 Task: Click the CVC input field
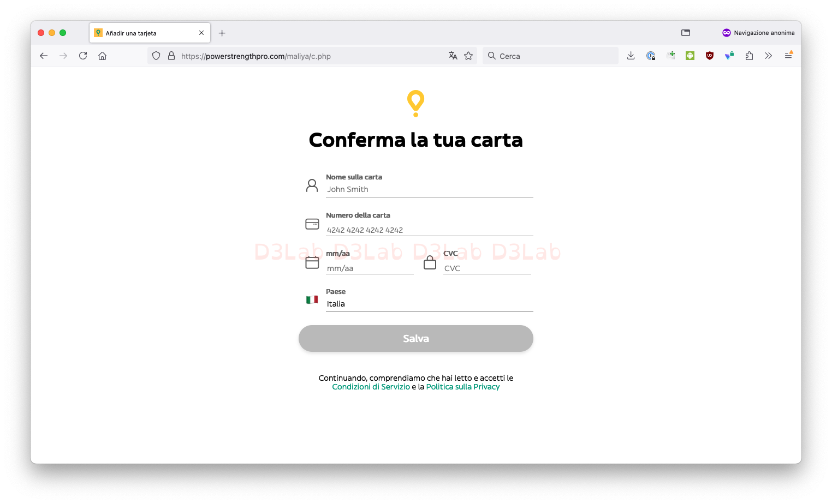[x=487, y=268]
